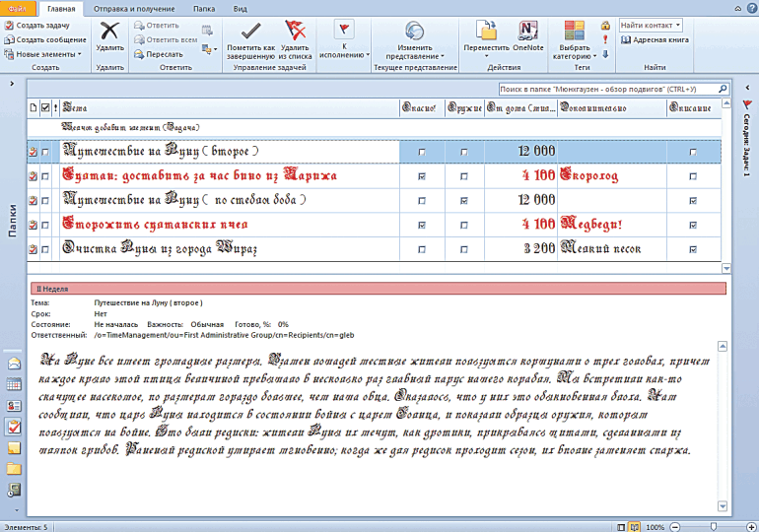Toggle the Опасно checkbox for the Султан task
The image size is (759, 532).
coord(423,176)
